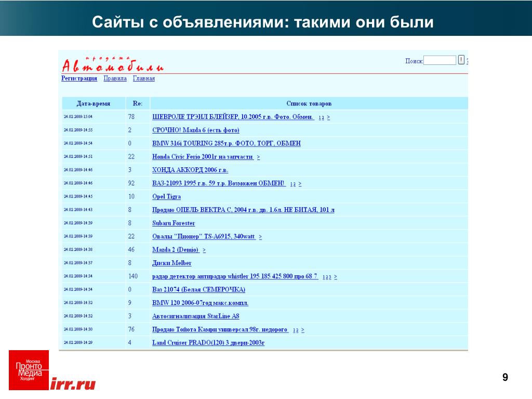532x399 pixels.
Task: Open the Правила link
Action: click(x=115, y=78)
